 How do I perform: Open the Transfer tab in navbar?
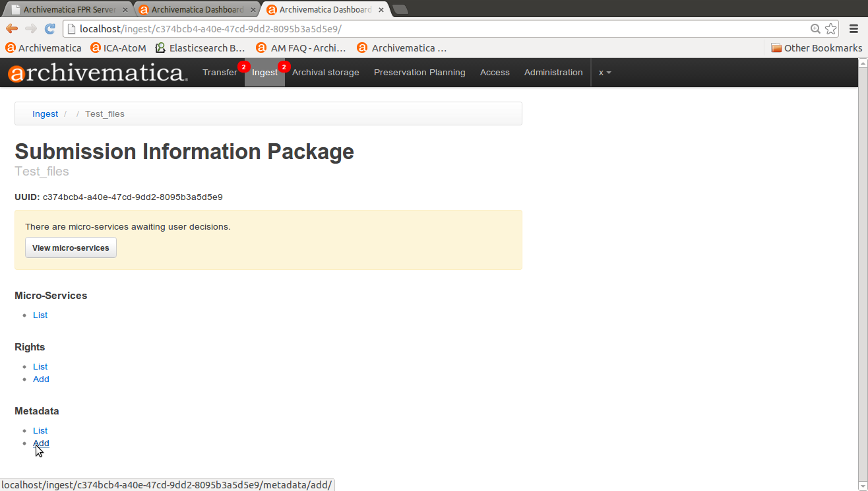[220, 73]
